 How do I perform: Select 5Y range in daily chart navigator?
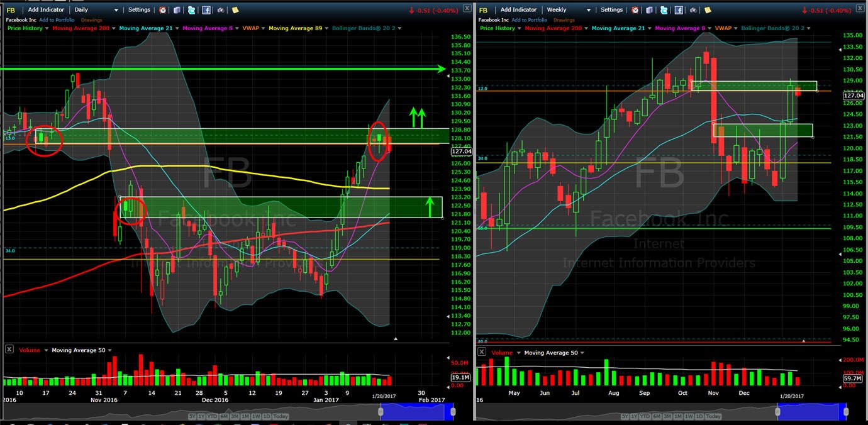[x=192, y=417]
